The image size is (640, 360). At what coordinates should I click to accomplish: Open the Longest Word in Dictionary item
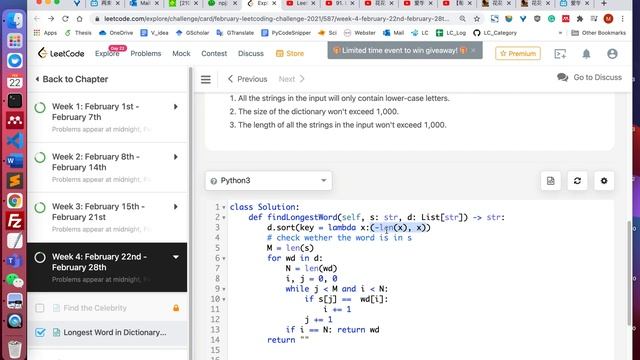click(x=115, y=332)
